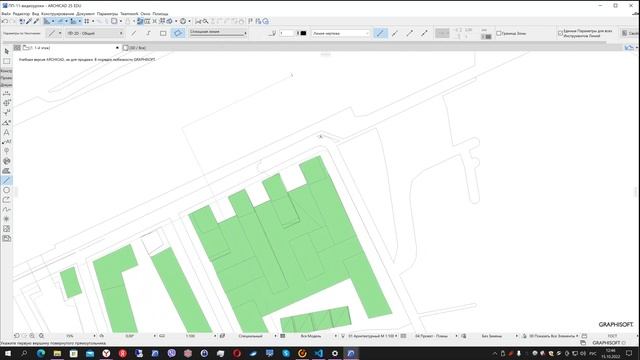Choose the rotated rectangle geometry method
This screenshot has width=640, height=360.
pyautogui.click(x=178, y=33)
